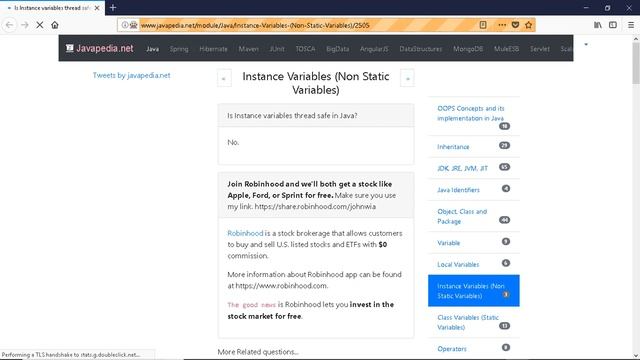This screenshot has width=640, height=360.
Task: Open Maven navigation item
Action: [x=249, y=49]
